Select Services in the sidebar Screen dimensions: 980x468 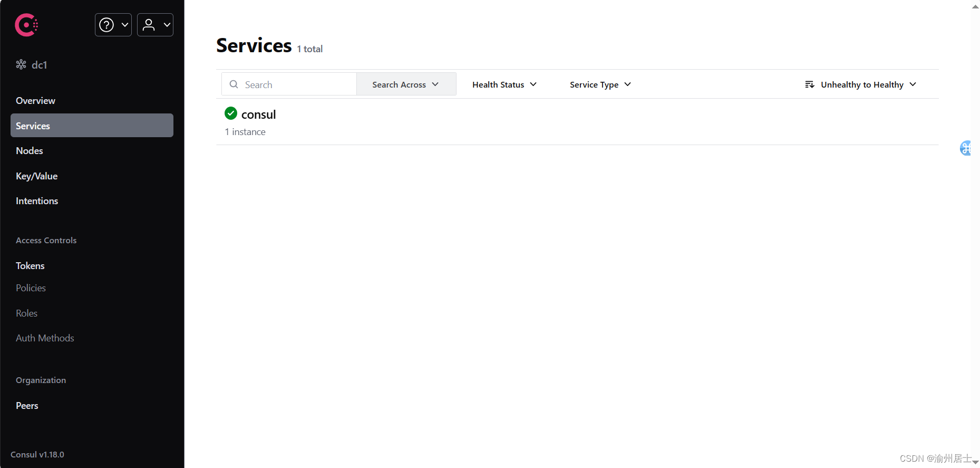[92, 126]
